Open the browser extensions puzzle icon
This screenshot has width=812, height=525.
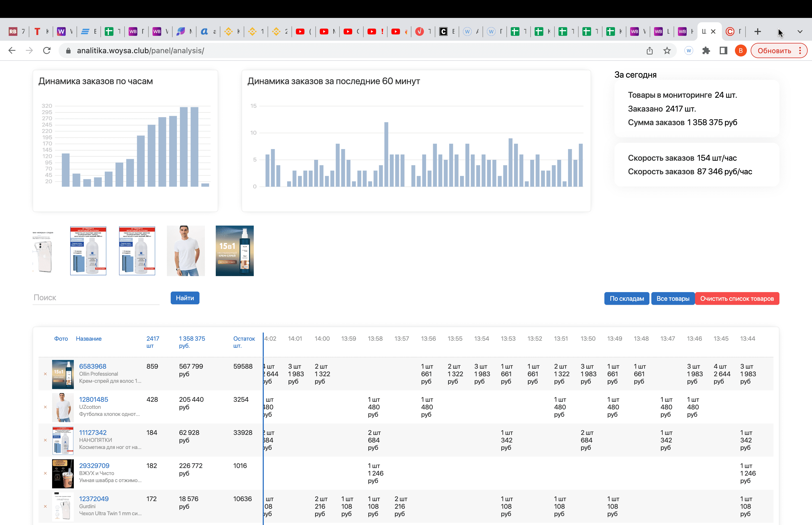coord(706,50)
